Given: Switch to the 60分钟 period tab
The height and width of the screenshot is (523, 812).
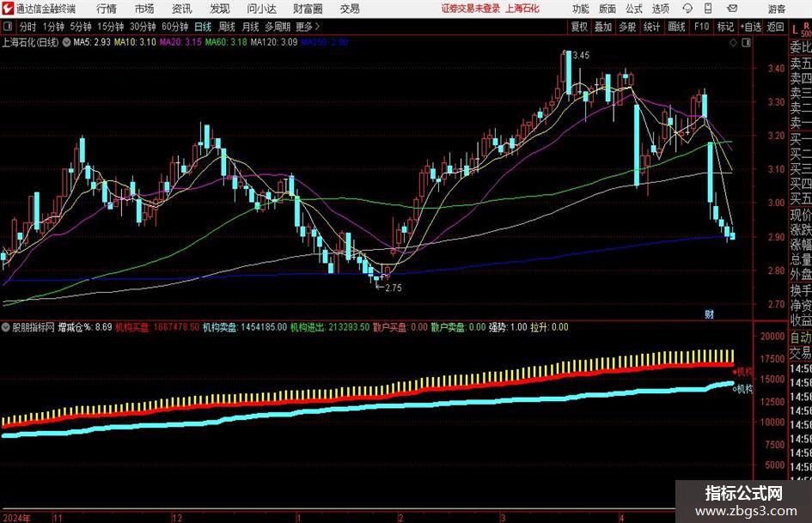Looking at the screenshot, I should pos(175,27).
